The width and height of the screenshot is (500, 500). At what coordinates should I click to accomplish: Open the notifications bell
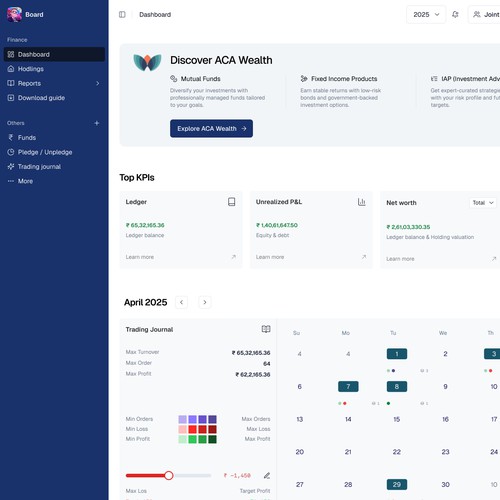(455, 14)
